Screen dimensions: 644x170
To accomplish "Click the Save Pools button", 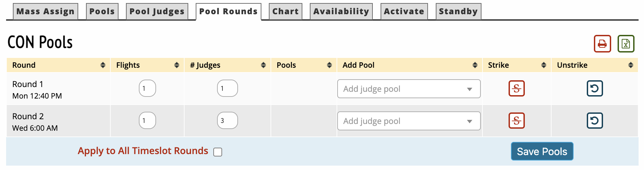I will [542, 151].
